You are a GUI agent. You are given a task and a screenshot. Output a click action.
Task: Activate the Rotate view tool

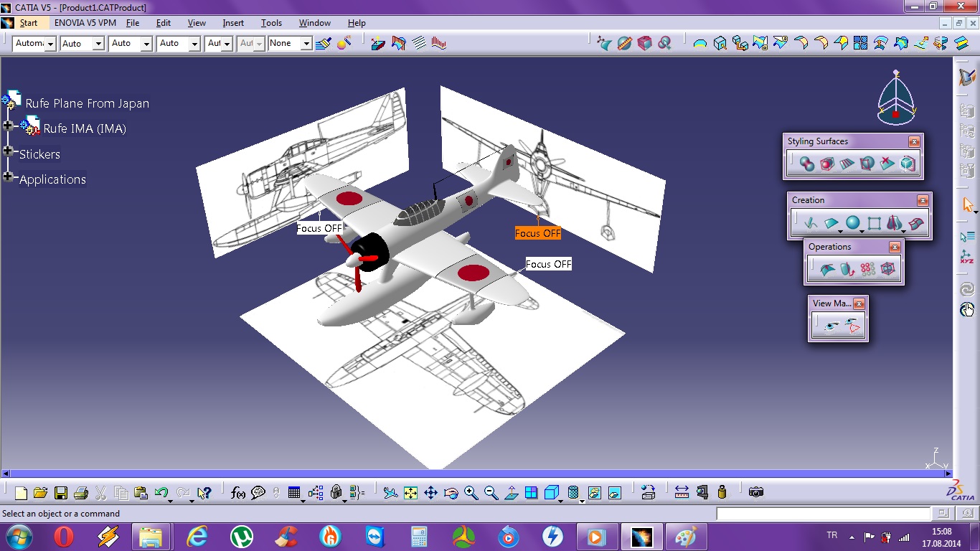pos(451,493)
